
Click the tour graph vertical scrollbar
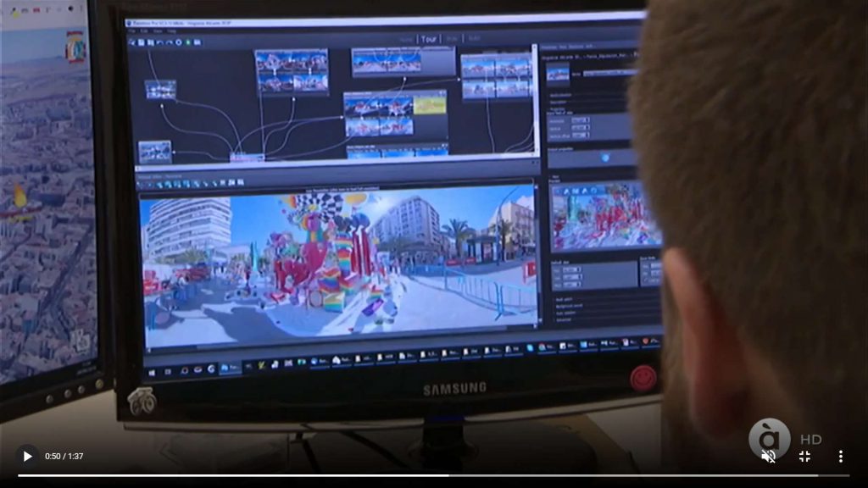click(534, 100)
